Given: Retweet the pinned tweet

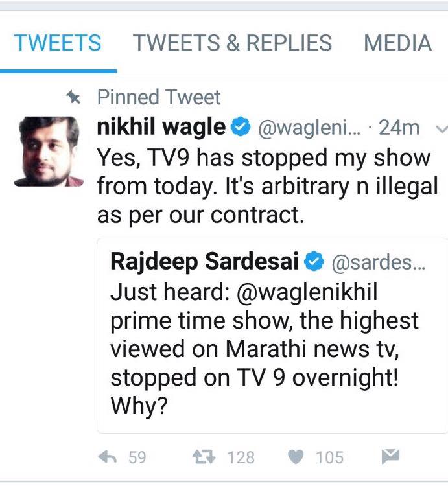Looking at the screenshot, I should coord(204,457).
